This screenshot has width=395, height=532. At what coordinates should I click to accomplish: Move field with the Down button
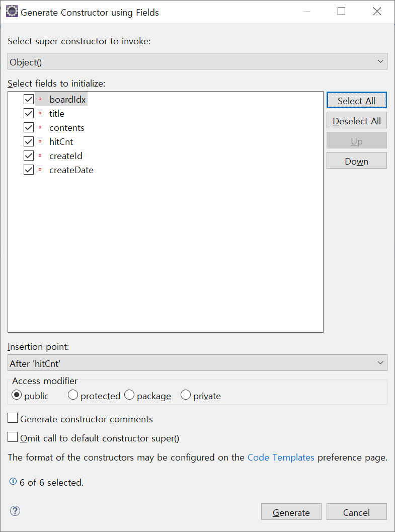pyautogui.click(x=357, y=161)
